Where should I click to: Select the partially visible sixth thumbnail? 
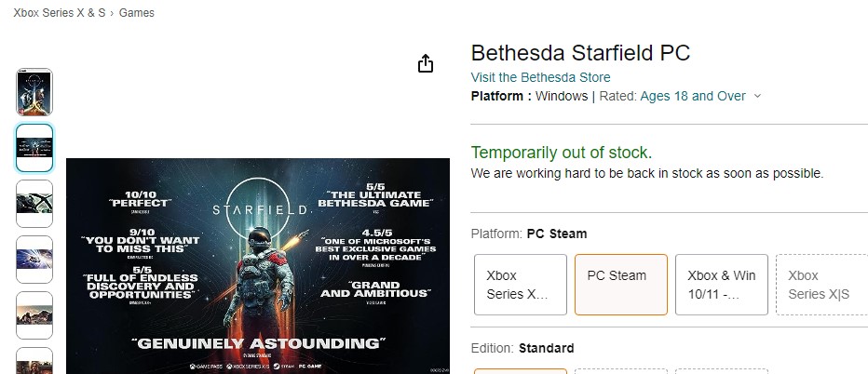(34, 362)
